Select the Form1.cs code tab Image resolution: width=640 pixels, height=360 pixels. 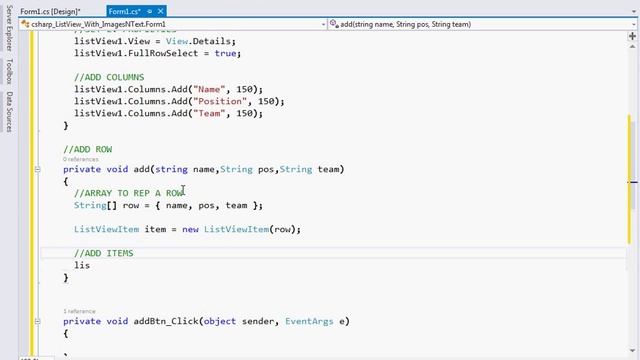tap(124, 11)
